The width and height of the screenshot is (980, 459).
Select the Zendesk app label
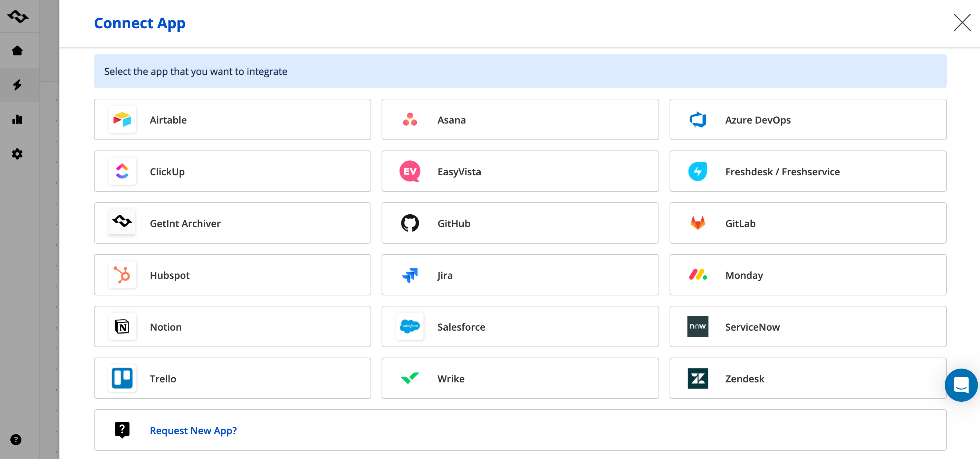click(744, 378)
